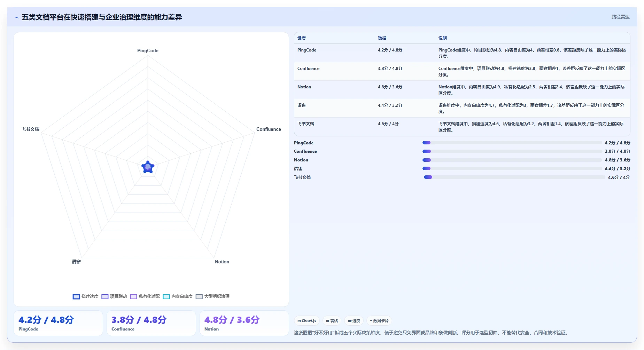
Task: Click the 飞书文档 progress bar
Action: coord(514,177)
